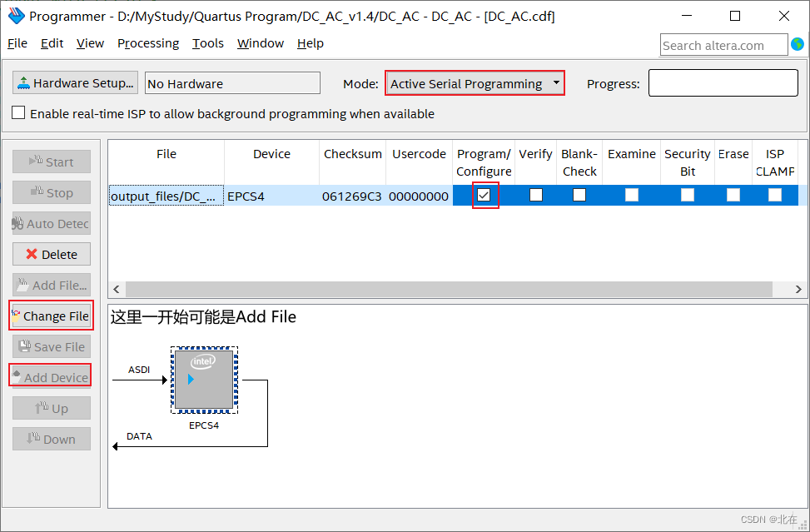Click the Up button

click(x=52, y=408)
